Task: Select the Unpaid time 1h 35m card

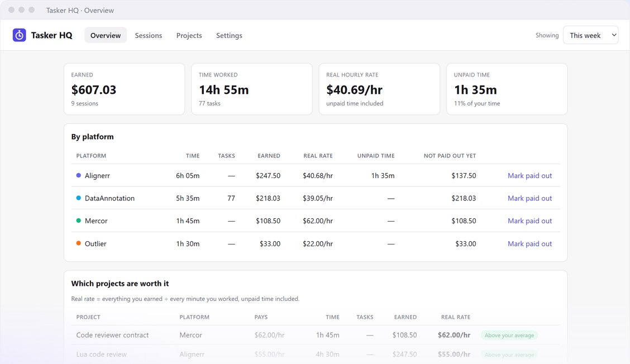Action: (507, 89)
